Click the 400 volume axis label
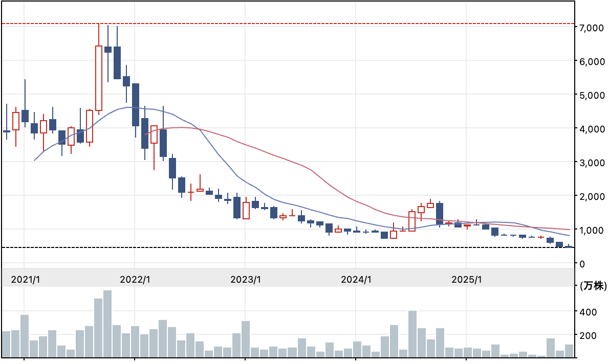 [588, 312]
